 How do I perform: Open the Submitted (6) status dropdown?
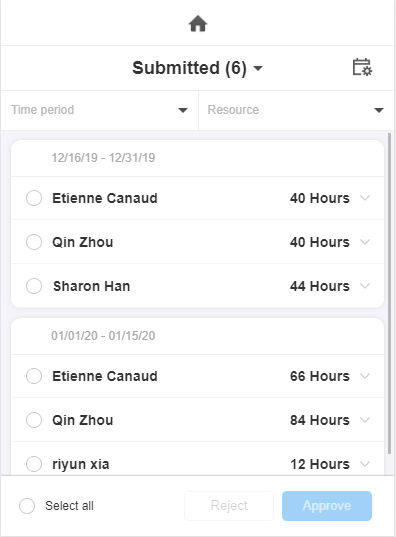[x=198, y=68]
